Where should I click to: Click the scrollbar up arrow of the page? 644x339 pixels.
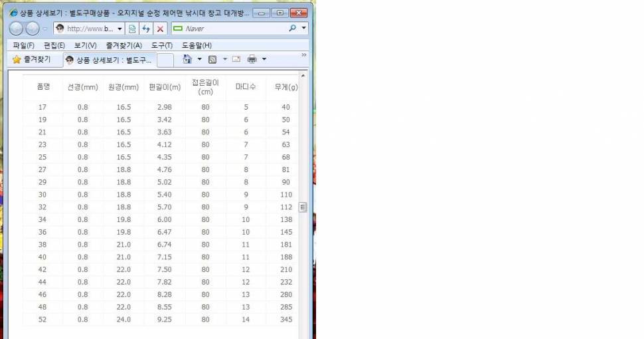coord(303,76)
